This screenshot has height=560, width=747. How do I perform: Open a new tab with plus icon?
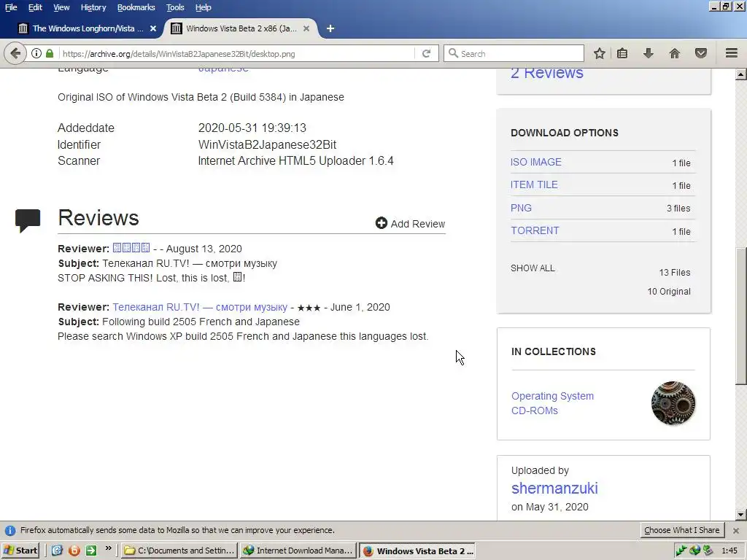[x=330, y=28]
